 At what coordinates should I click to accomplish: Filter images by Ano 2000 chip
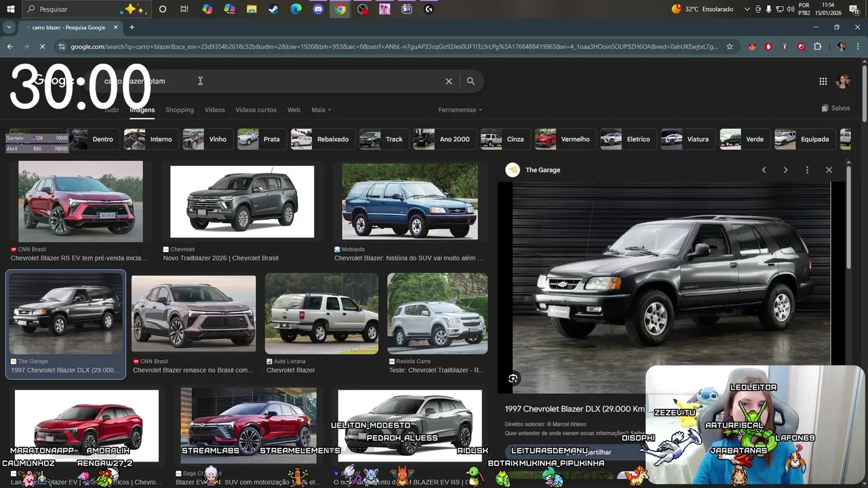(x=444, y=139)
